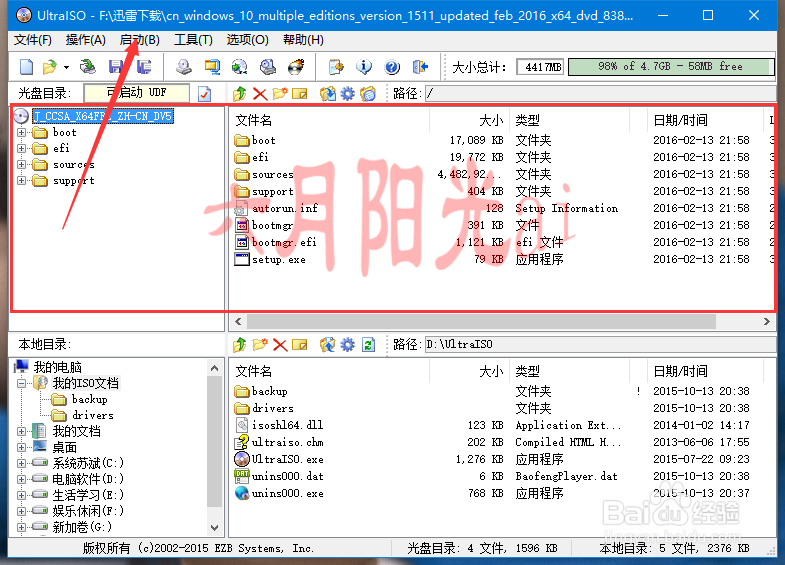Click the Exit door icon
This screenshot has width=785, height=565.
click(x=420, y=67)
